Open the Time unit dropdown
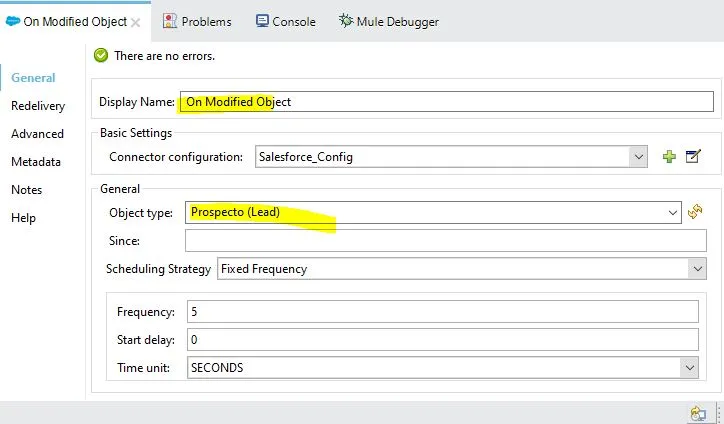The height and width of the screenshot is (424, 724). point(689,368)
